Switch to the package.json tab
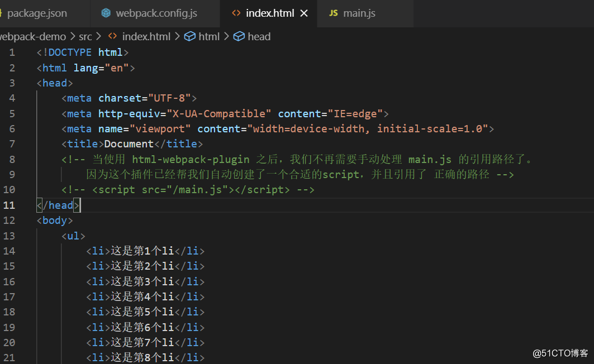Screen dimensions: 594x364 click(37, 13)
